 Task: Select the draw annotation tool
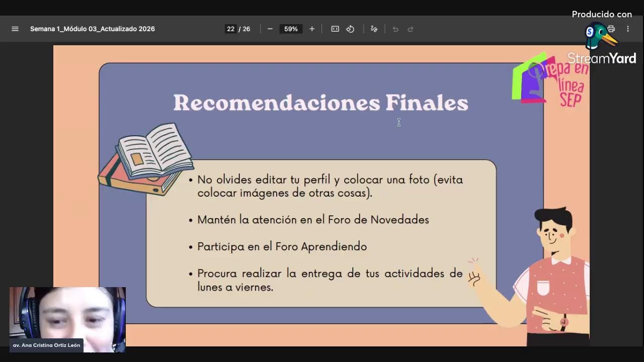click(x=374, y=29)
